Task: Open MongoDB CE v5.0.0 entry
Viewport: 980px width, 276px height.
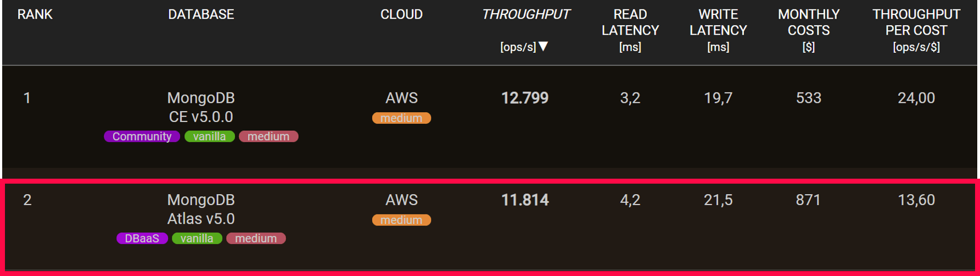Action: point(201,107)
